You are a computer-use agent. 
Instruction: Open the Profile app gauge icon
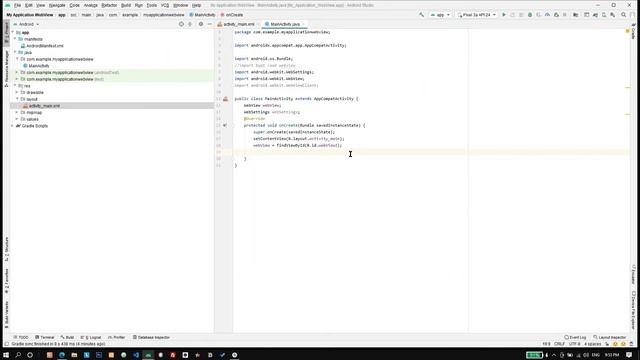click(x=547, y=15)
